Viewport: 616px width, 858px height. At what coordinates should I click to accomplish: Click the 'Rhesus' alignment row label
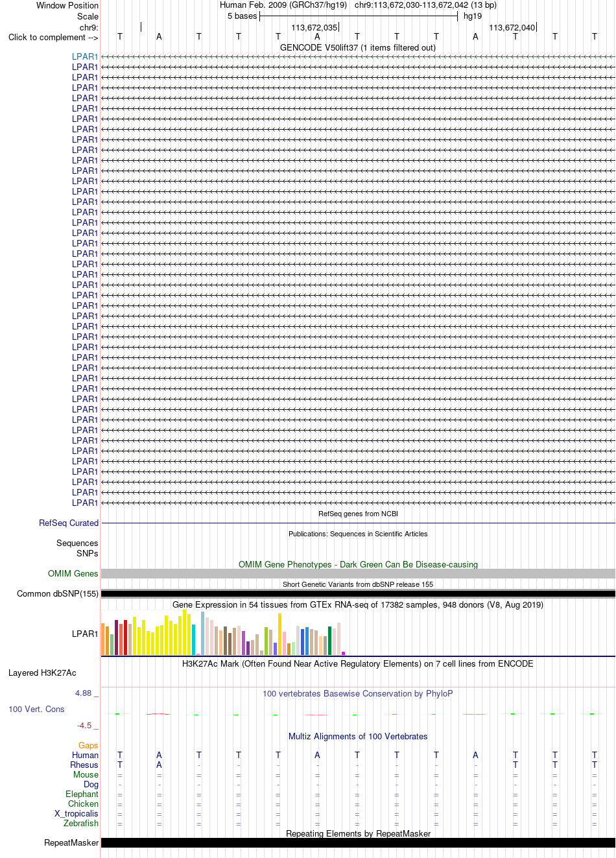(84, 765)
